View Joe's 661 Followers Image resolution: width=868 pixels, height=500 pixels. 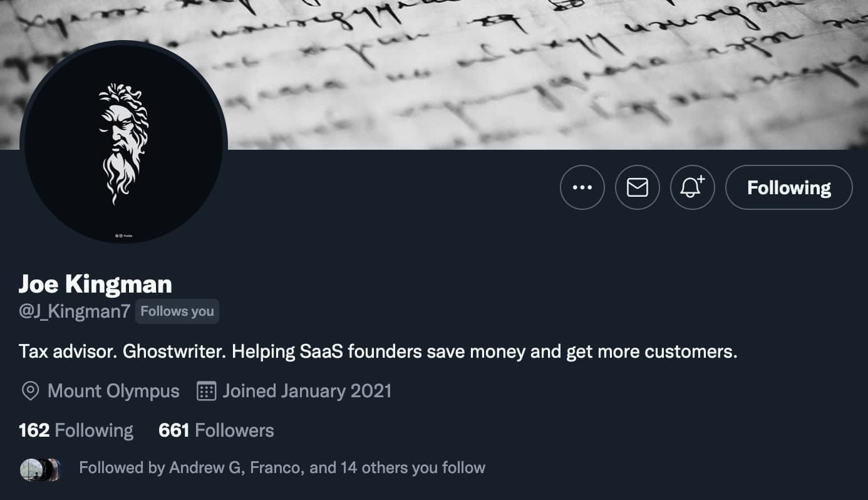tap(215, 430)
